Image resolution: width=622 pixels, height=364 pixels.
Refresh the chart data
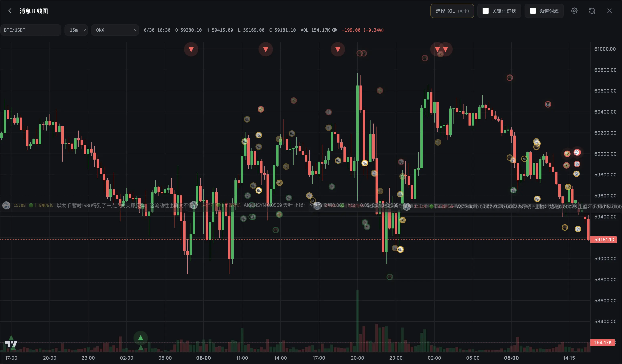(592, 11)
